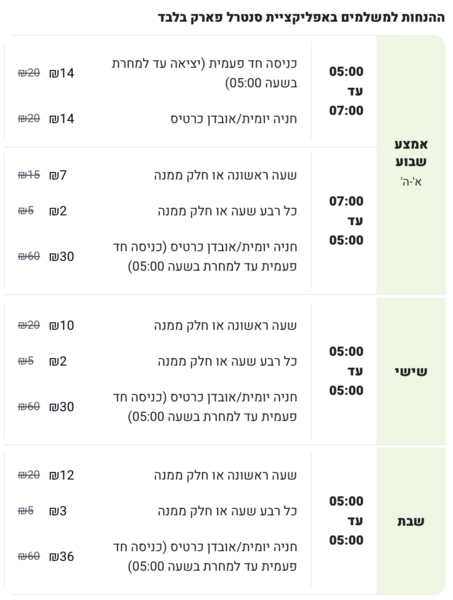Screen dimensions: 453x600
Task: Click the weekday 07:00 עד 05:00 time cell
Action: [x=346, y=221]
